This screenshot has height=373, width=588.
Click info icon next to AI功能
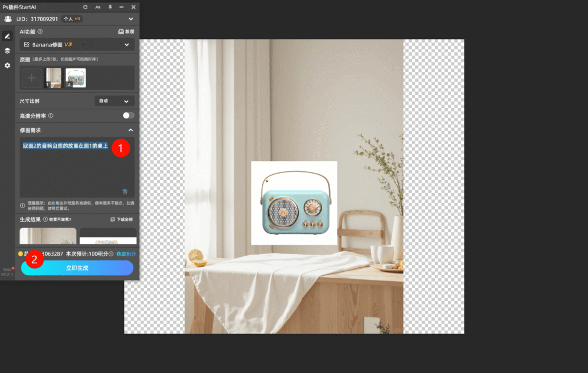point(40,32)
